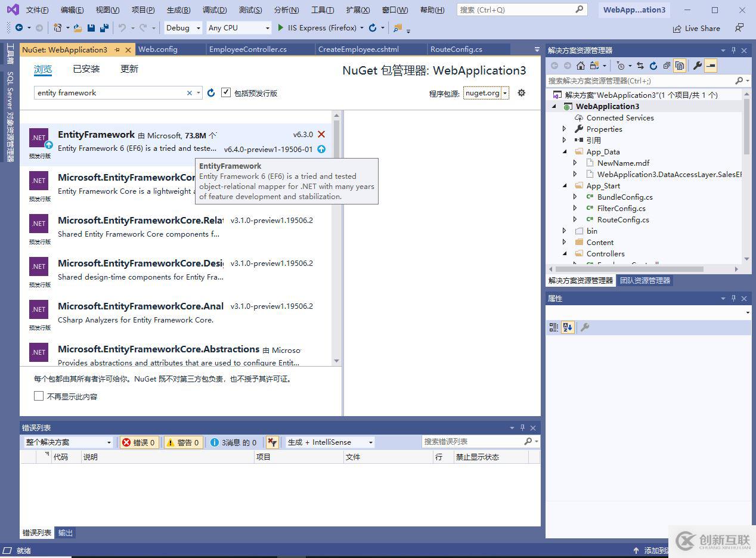Open the package source nuget.org dropdown
Viewport: 756px width, 558px height.
point(505,93)
